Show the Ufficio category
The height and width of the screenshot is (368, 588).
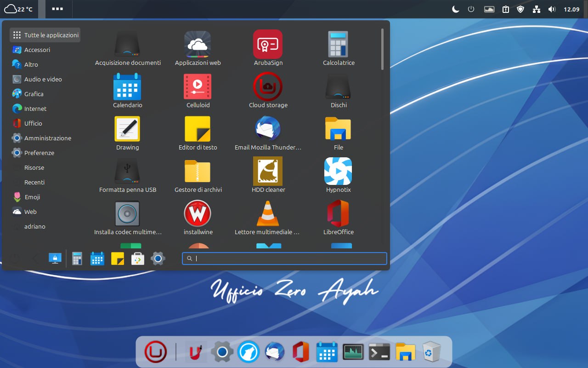click(x=45, y=123)
